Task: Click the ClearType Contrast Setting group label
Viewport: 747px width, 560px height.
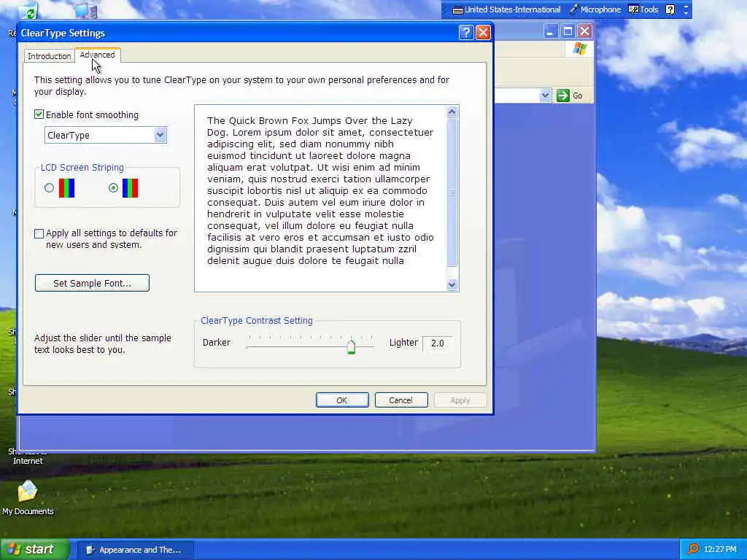Action: pyautogui.click(x=256, y=321)
